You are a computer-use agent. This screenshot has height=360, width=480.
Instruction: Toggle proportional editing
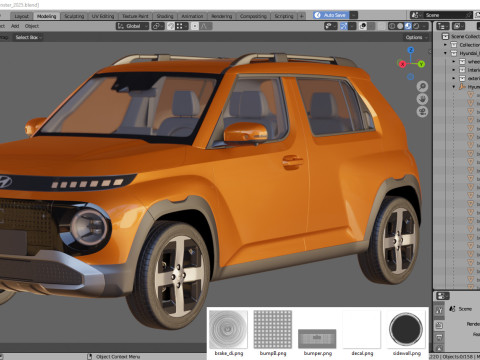point(195,26)
